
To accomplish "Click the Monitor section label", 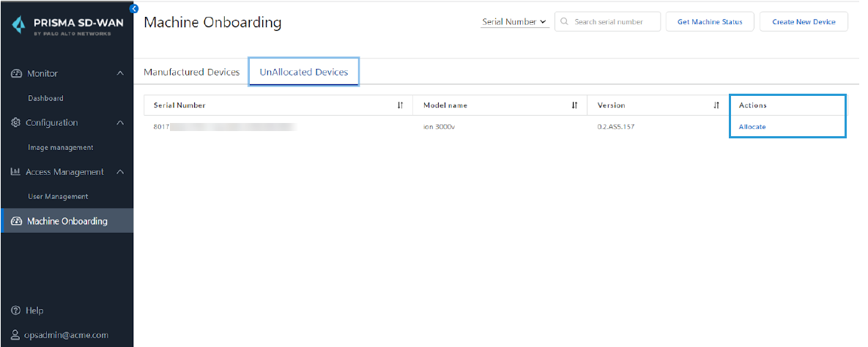I will point(42,74).
